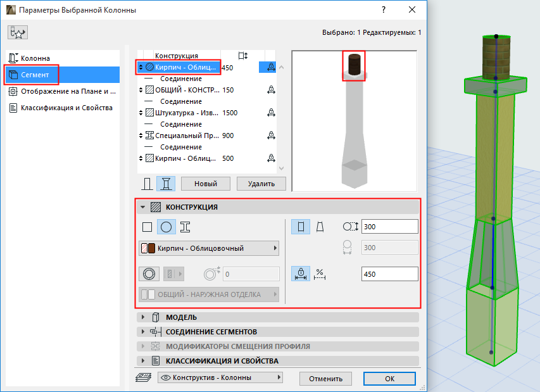540x392 pixels.
Task: Click the Новый button
Action: (x=205, y=183)
